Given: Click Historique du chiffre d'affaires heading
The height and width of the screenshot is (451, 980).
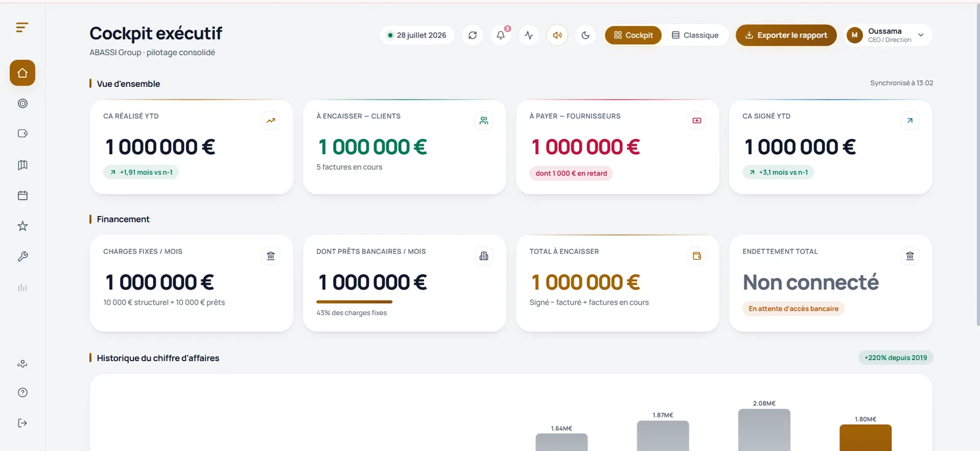Looking at the screenshot, I should point(158,358).
